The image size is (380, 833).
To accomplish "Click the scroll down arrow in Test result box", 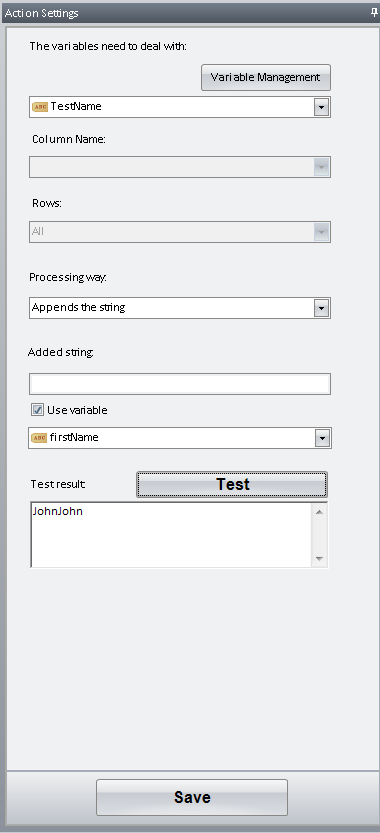I will [319, 558].
